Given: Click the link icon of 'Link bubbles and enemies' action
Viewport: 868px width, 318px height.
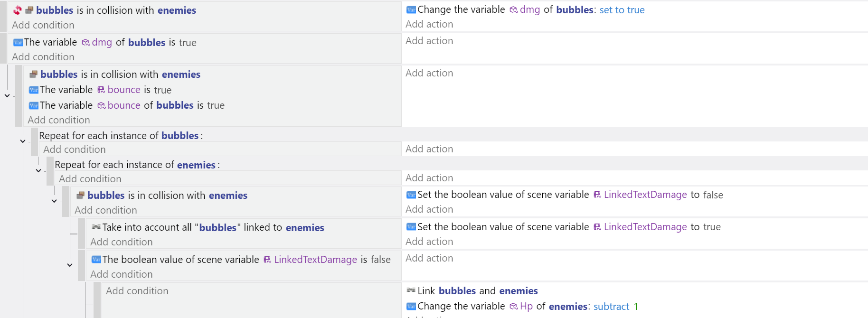Looking at the screenshot, I should pos(411,290).
